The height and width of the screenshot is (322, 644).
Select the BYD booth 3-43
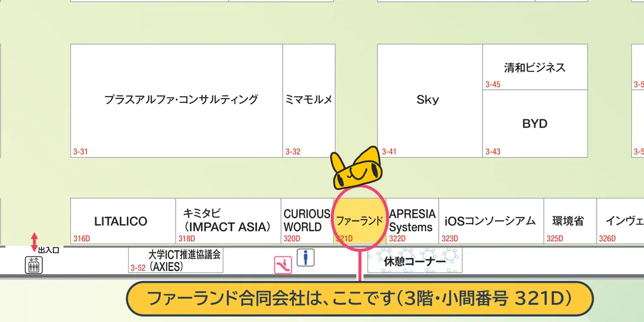[x=535, y=124]
